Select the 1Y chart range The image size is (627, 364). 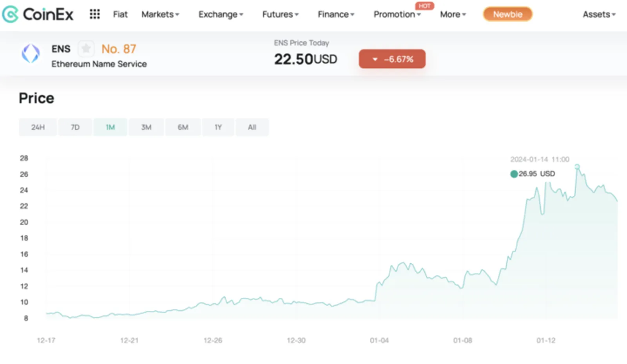click(218, 127)
